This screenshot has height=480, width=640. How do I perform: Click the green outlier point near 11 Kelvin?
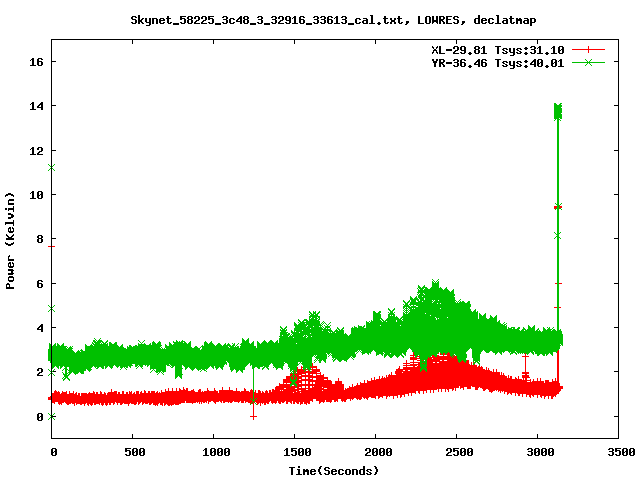pyautogui.click(x=51, y=168)
